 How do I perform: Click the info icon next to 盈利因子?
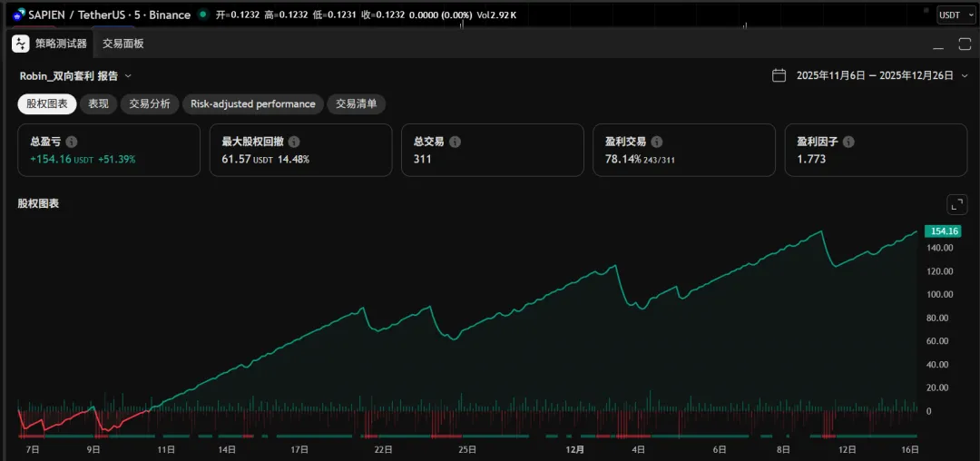pos(848,142)
